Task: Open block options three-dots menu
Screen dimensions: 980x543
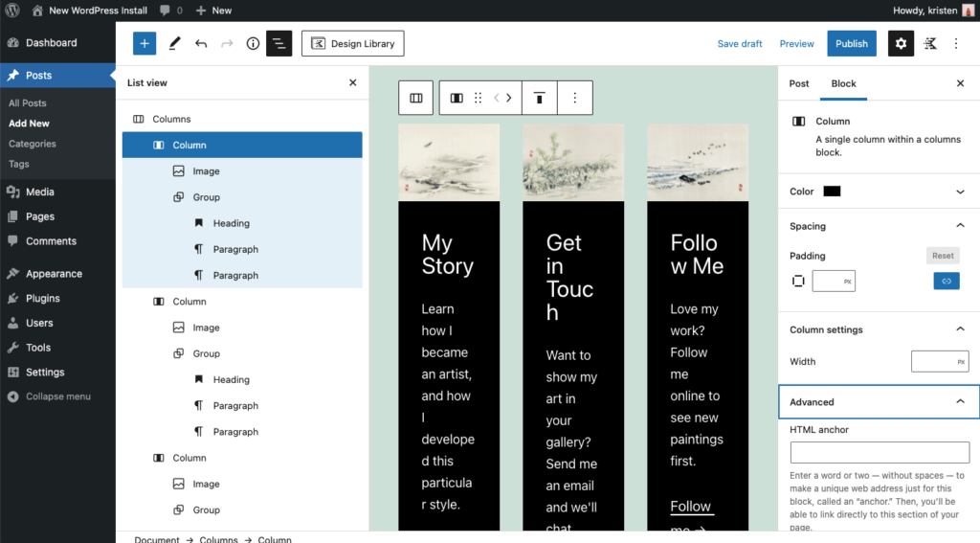Action: tap(575, 98)
